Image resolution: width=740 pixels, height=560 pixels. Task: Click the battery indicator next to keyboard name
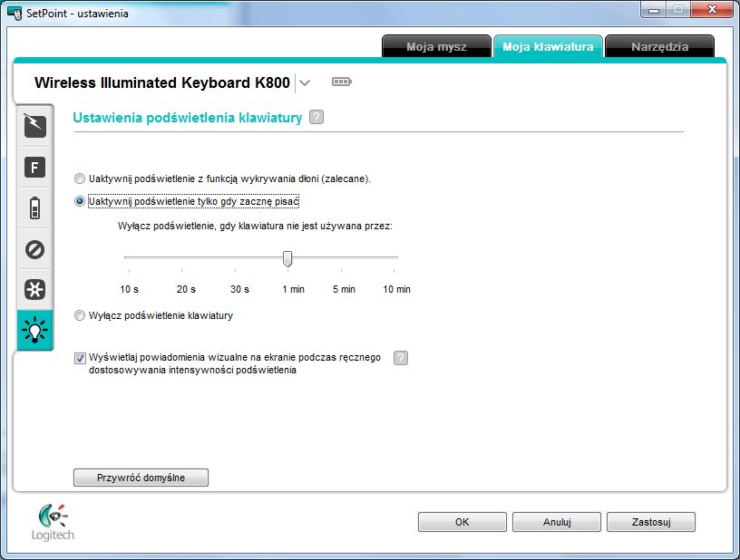[x=342, y=82]
